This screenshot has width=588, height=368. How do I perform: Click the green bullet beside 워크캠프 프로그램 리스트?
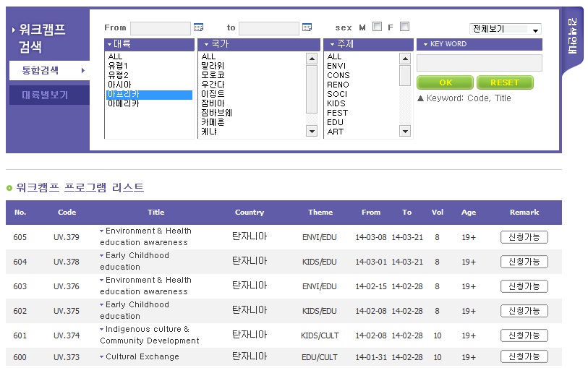click(x=9, y=188)
